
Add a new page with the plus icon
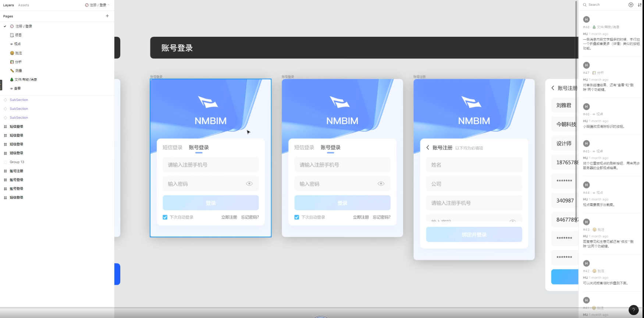107,16
